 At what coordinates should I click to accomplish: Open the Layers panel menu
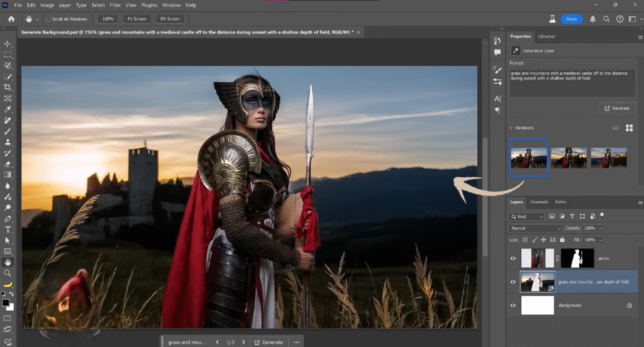click(640, 202)
